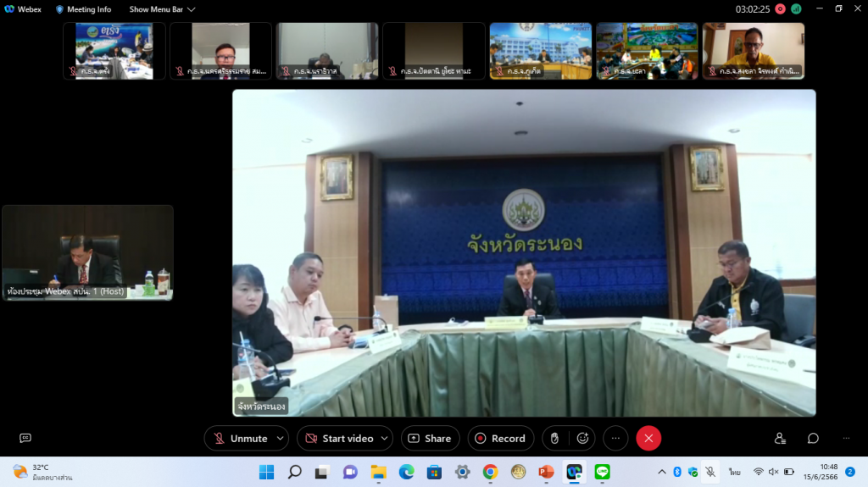Show hidden system tray icons

pos(661,472)
